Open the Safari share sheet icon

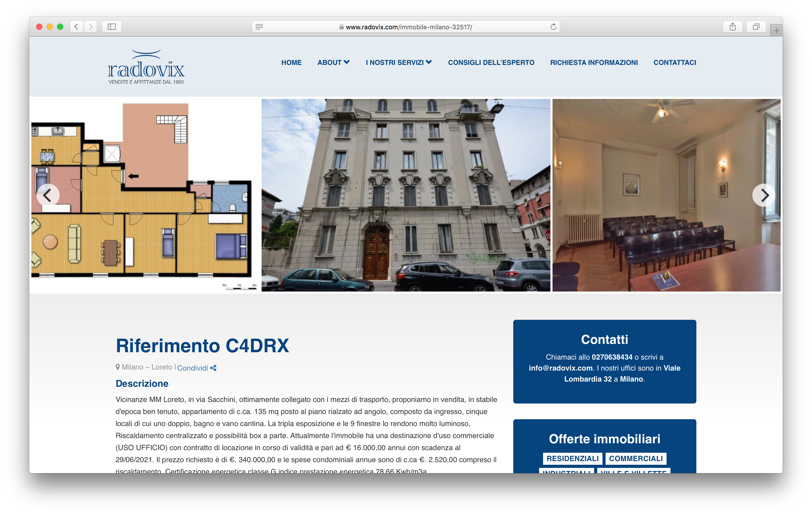pyautogui.click(x=732, y=27)
